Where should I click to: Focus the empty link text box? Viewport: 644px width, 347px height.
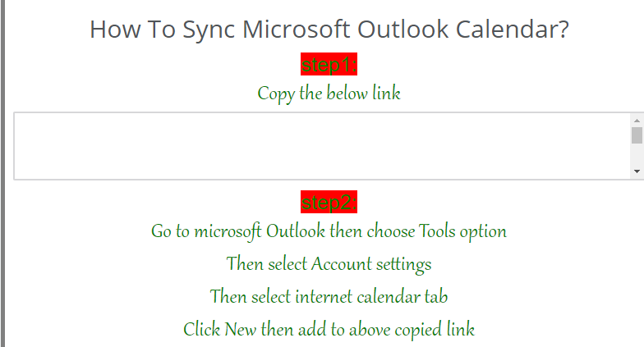(x=322, y=146)
